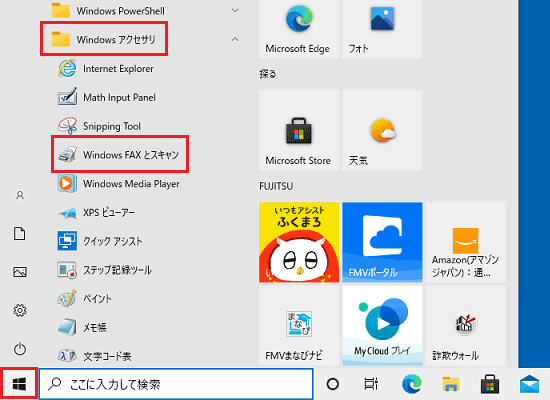Open the ふくまろ assistant tile
Image resolution: width=550 pixels, height=400 pixels.
click(299, 242)
